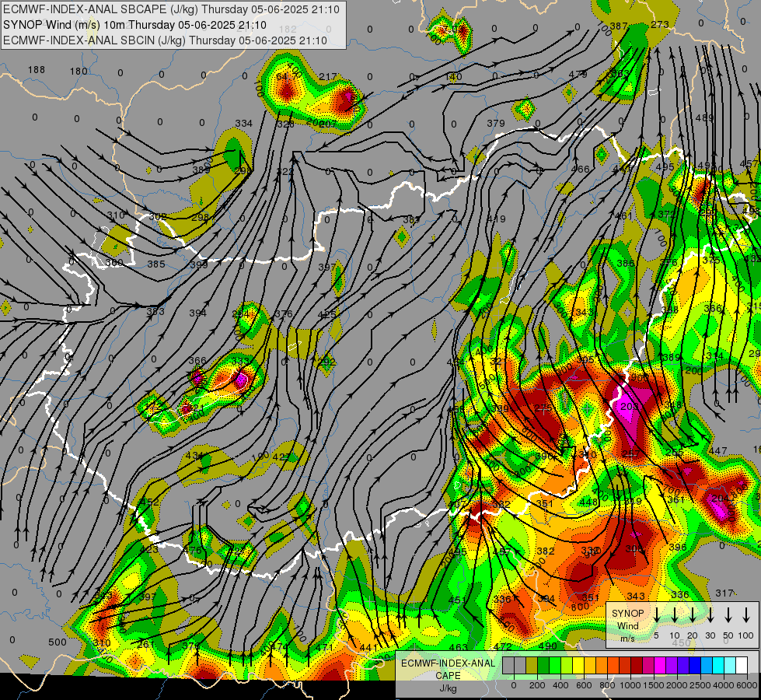The width and height of the screenshot is (761, 700).
Task: Click the map value '448'
Action: click(588, 502)
